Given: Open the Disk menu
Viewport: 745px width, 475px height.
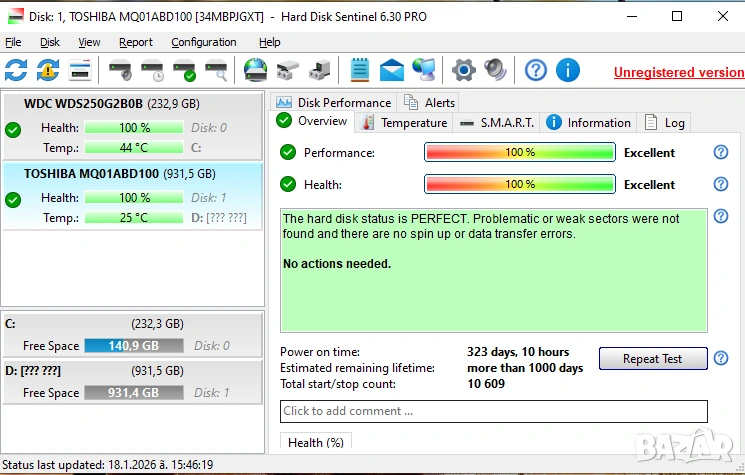Looking at the screenshot, I should 50,42.
